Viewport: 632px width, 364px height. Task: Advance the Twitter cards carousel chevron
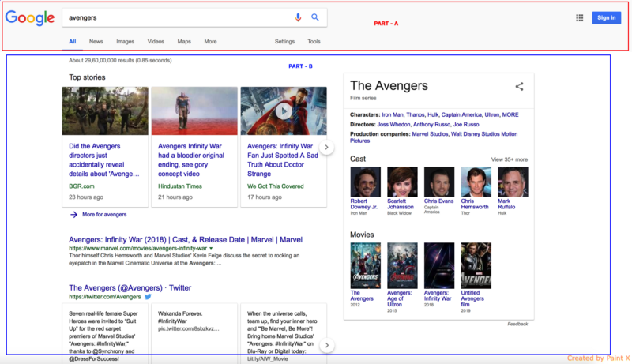(327, 345)
